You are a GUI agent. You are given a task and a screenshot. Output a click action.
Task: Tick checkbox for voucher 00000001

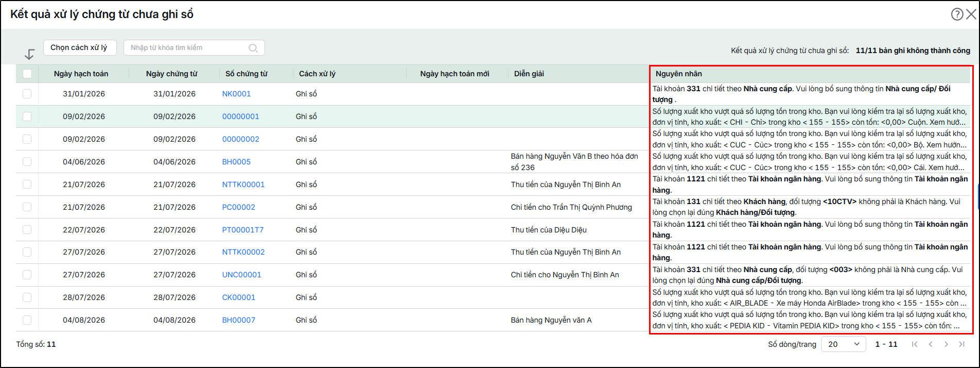pyautogui.click(x=27, y=116)
